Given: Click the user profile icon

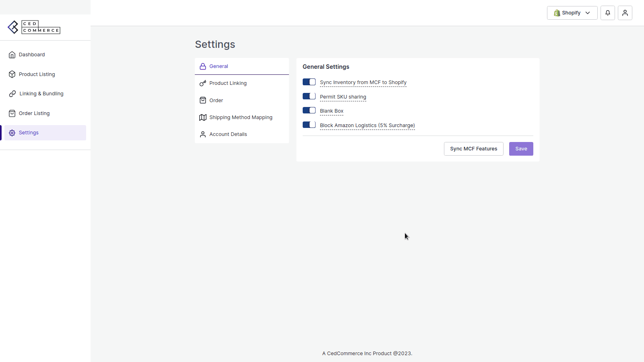Looking at the screenshot, I should pyautogui.click(x=625, y=12).
